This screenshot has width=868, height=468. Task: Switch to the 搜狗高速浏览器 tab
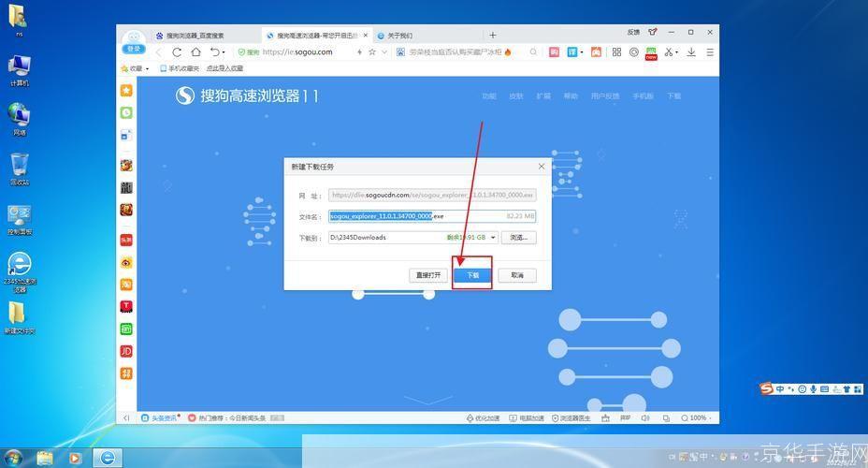(317, 36)
